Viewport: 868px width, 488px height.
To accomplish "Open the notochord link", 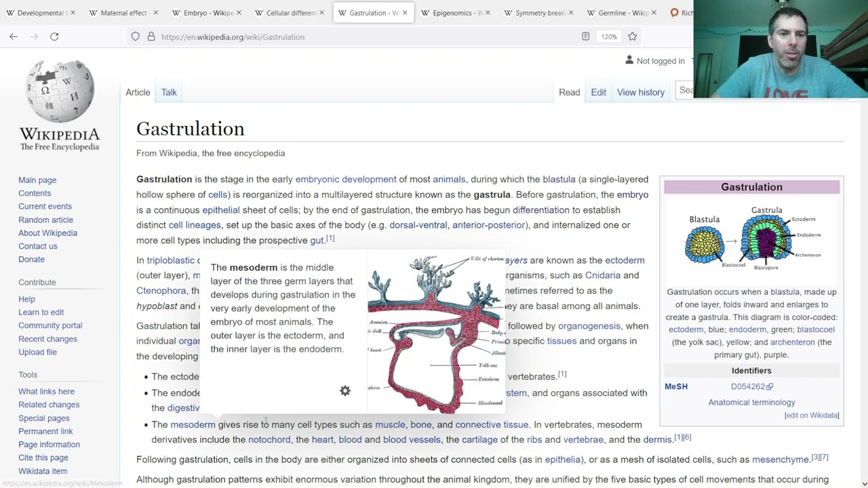I will tap(269, 439).
